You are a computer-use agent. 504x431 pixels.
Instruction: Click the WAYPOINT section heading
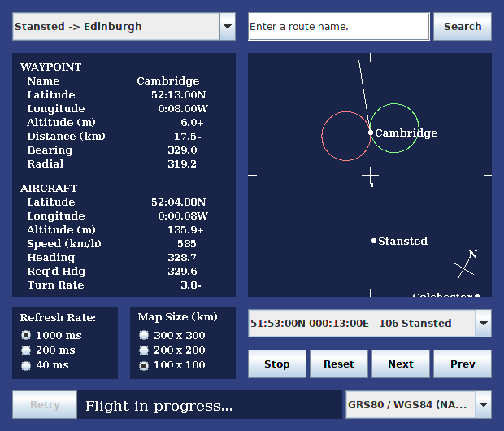pyautogui.click(x=50, y=67)
